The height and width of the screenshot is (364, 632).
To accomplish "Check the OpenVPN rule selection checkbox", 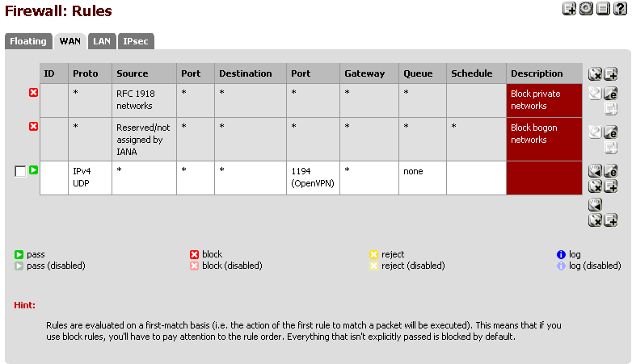I will (x=20, y=171).
